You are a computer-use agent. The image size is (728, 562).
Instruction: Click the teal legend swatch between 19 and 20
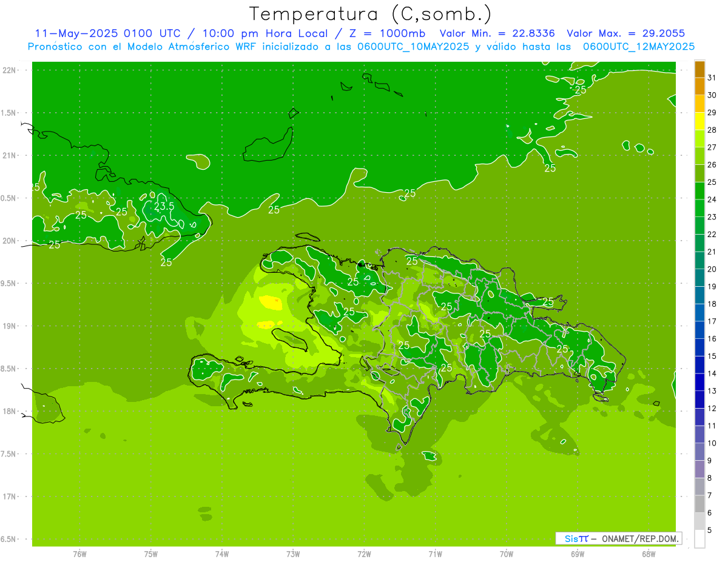point(699,278)
